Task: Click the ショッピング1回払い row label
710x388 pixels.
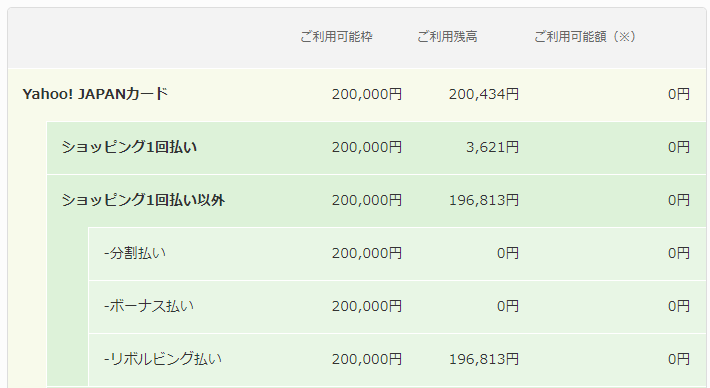Action: [x=129, y=147]
